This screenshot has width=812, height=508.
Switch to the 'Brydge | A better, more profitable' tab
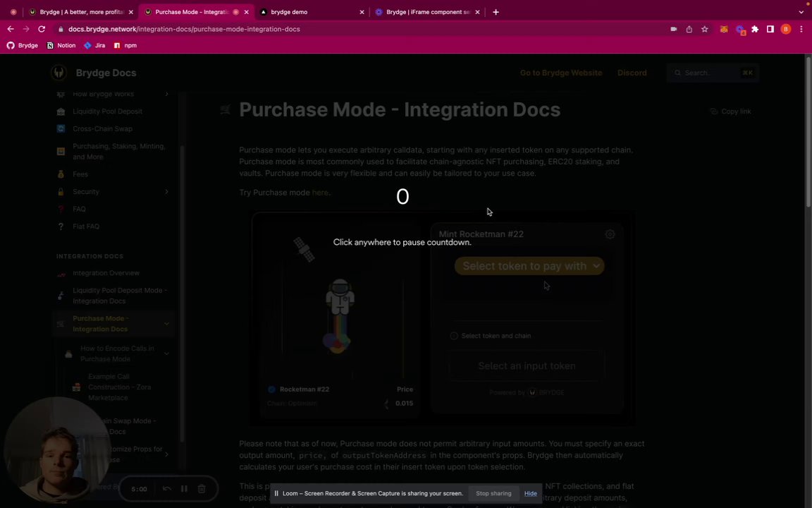pos(82,12)
